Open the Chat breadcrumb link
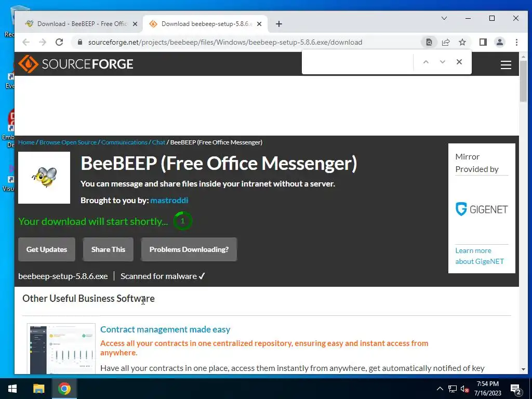The height and width of the screenshot is (399, 532). [x=158, y=142]
